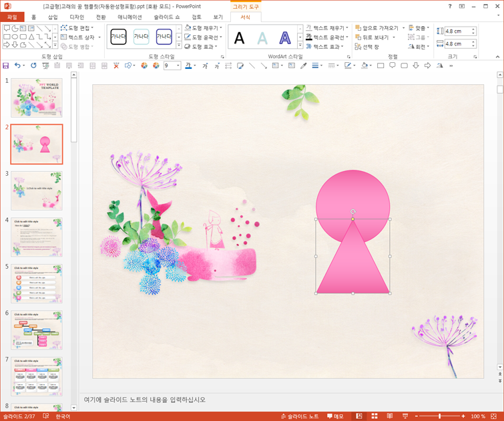Open the 도형 편집 edit shape dropdown

pyautogui.click(x=77, y=28)
